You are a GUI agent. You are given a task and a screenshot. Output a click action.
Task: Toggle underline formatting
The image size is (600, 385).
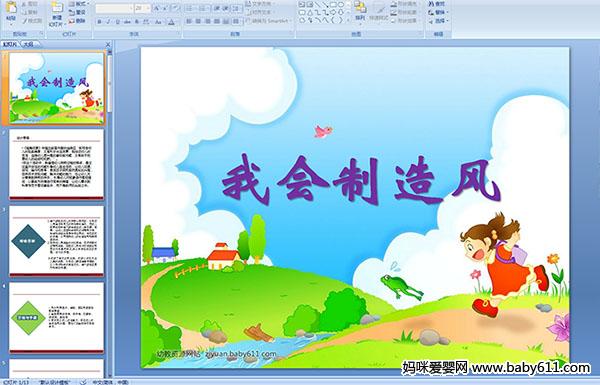[x=117, y=22]
